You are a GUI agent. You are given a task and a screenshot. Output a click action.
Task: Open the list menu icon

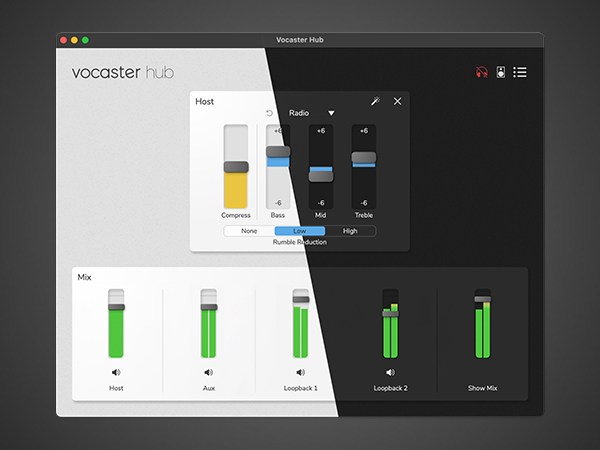[520, 72]
